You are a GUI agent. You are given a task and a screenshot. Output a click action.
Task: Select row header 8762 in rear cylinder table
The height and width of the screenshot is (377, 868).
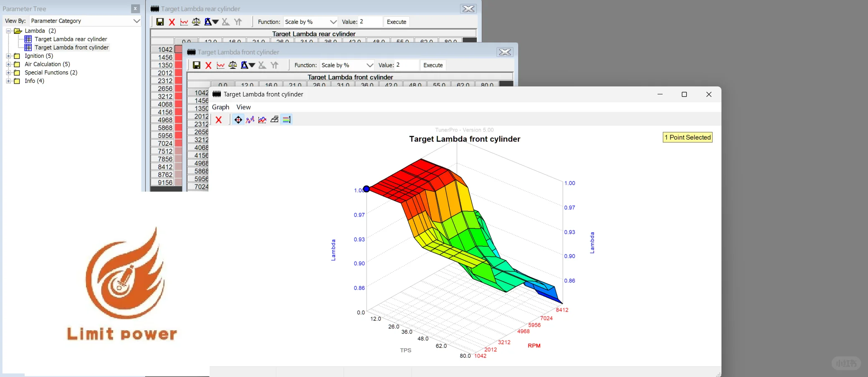(162, 175)
